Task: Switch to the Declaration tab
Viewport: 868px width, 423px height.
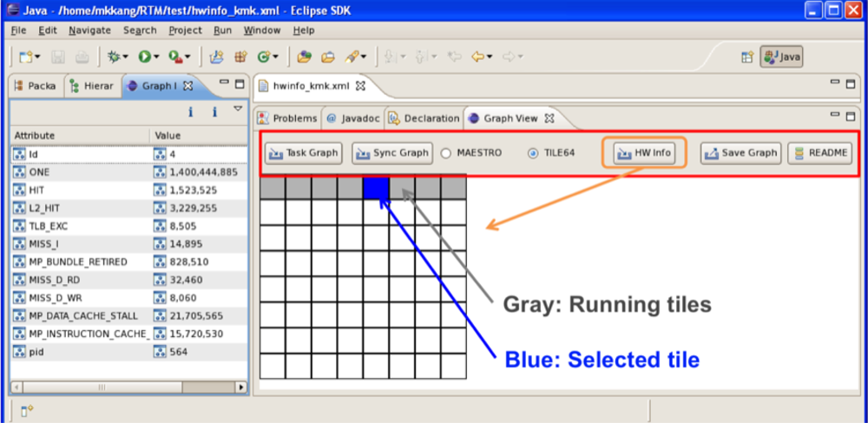Action: [424, 118]
